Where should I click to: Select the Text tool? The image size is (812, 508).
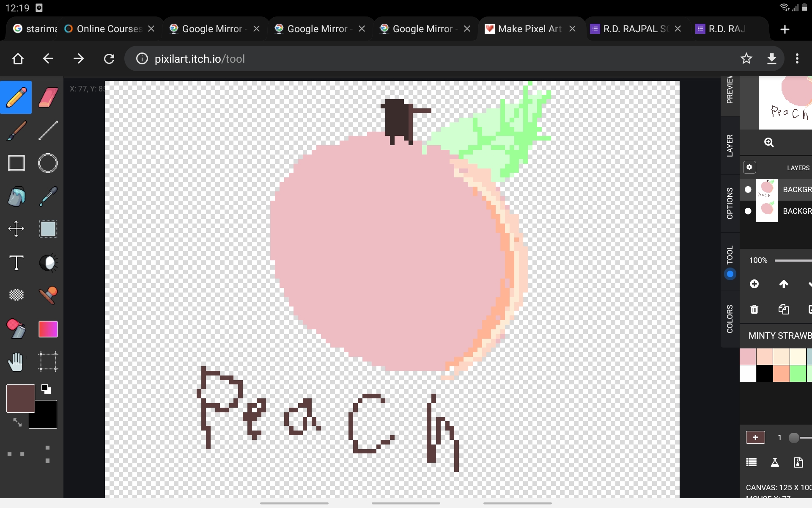pos(16,263)
